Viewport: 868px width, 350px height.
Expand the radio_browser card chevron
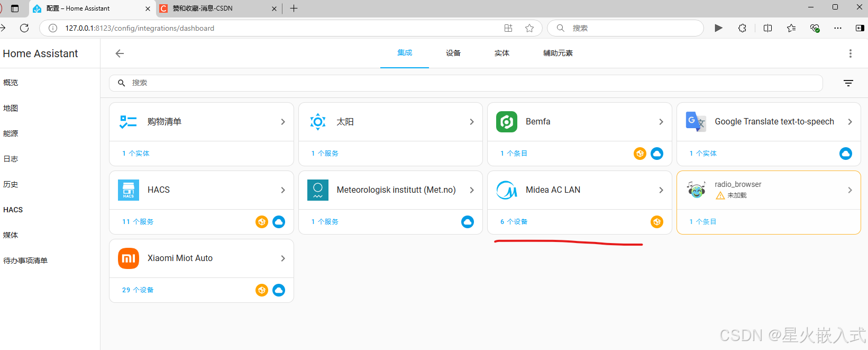coord(850,190)
